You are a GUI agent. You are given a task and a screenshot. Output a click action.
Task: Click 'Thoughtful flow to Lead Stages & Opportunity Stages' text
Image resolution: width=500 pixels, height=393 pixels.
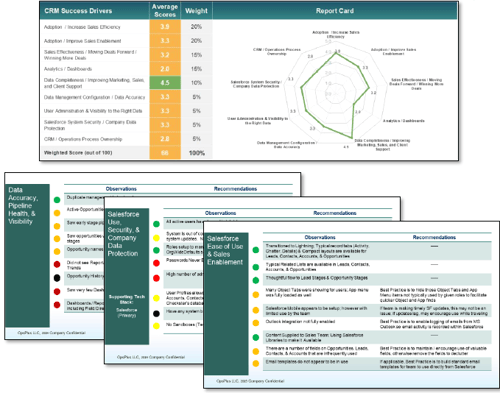tap(316, 278)
